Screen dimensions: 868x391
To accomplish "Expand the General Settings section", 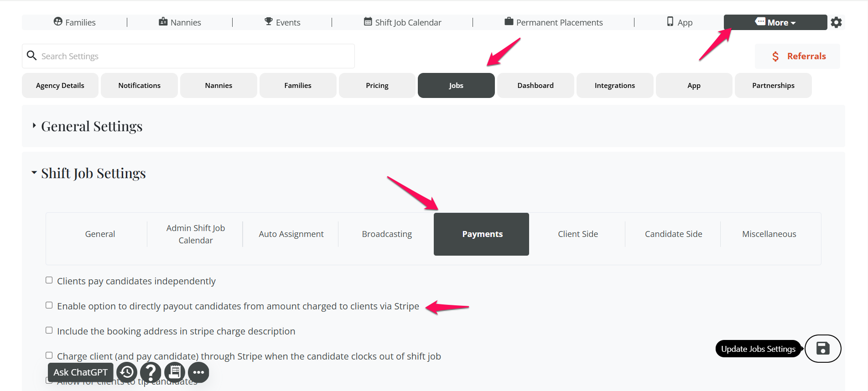I will [34, 126].
